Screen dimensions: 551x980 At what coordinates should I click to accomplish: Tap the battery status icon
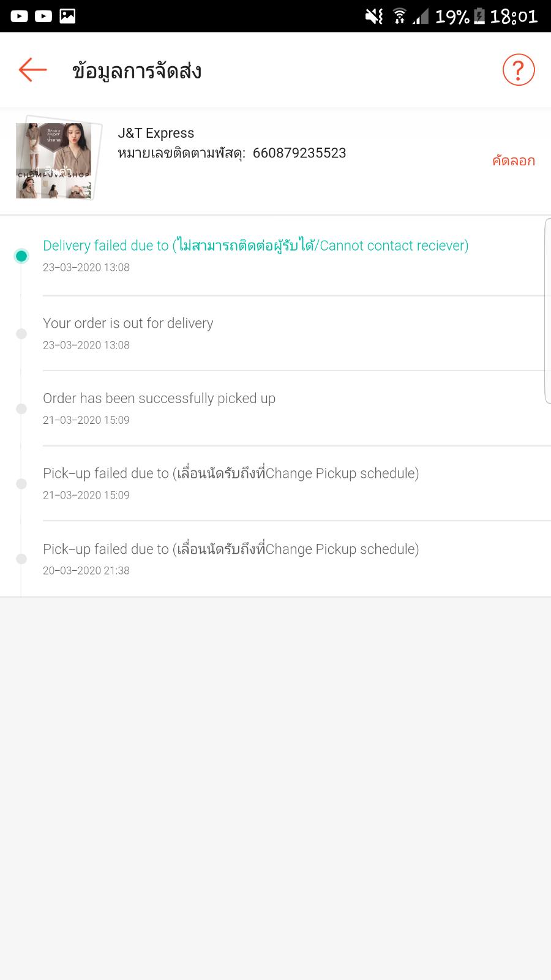click(479, 16)
